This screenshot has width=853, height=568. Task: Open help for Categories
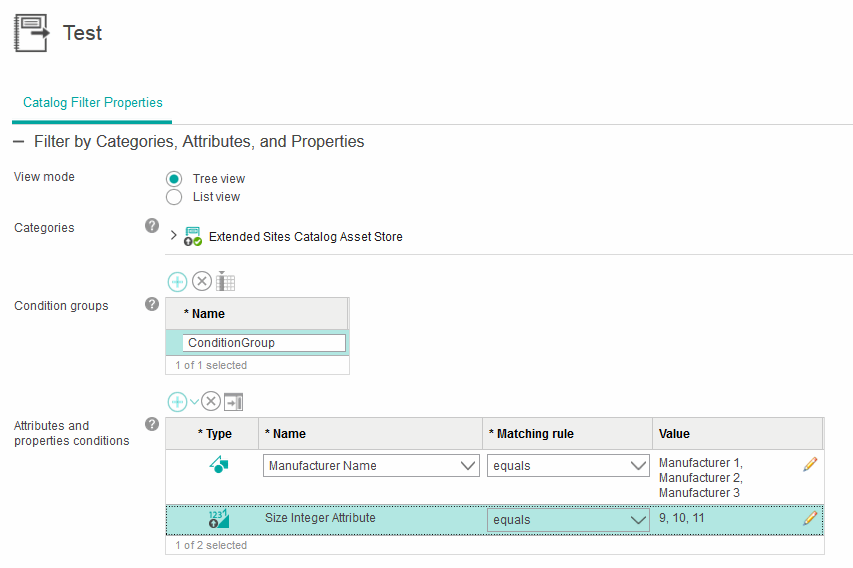[x=152, y=226]
